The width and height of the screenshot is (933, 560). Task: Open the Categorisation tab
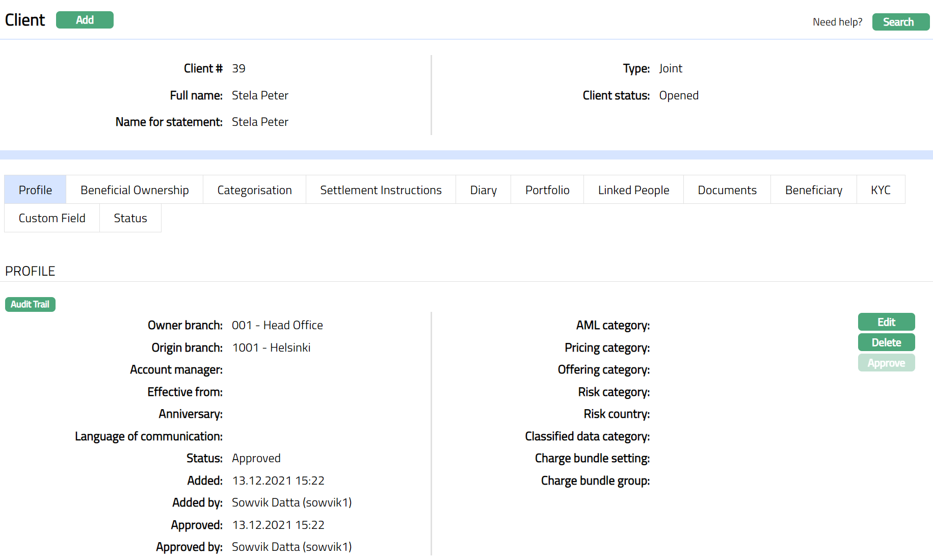coord(254,190)
